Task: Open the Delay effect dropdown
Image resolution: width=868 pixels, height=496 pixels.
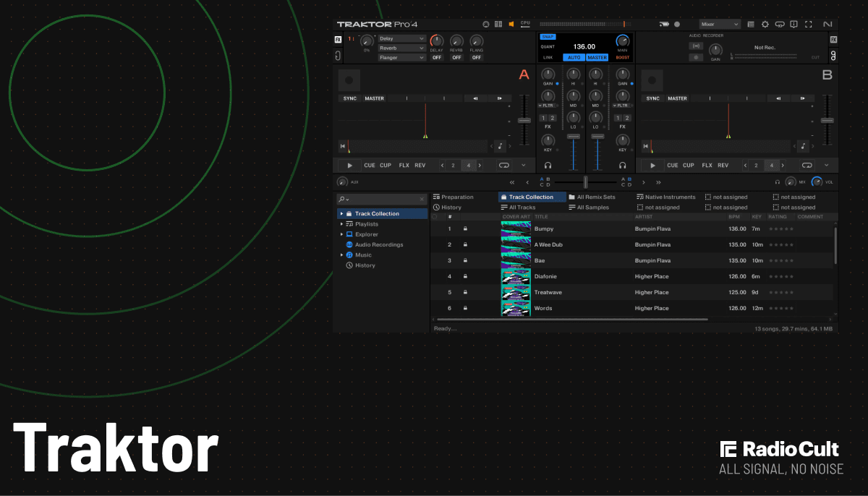Action: tap(401, 38)
